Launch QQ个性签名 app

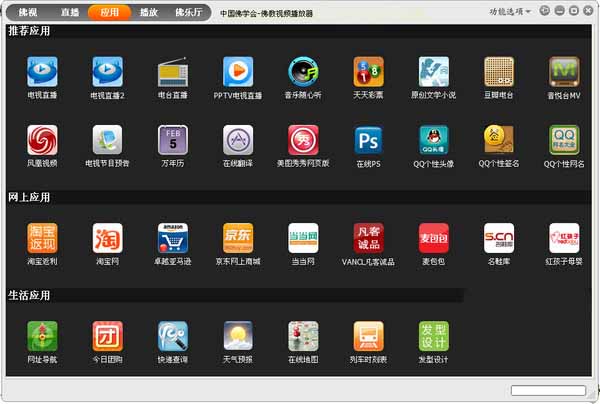[x=499, y=140]
